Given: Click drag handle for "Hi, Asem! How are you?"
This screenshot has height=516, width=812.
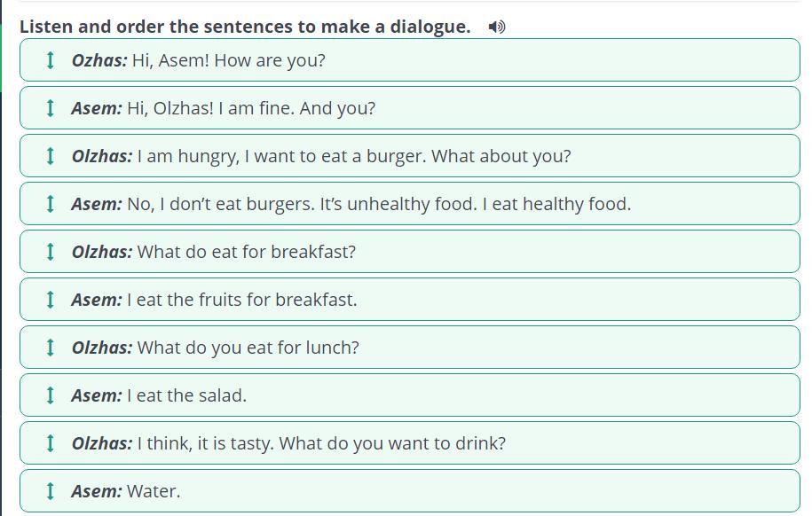Looking at the screenshot, I should coord(51,60).
